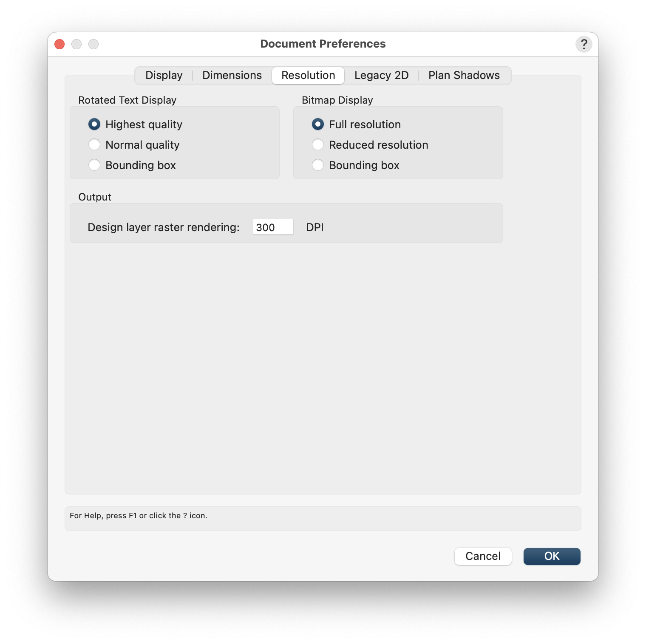Close the Document Preferences dialog

point(59,44)
